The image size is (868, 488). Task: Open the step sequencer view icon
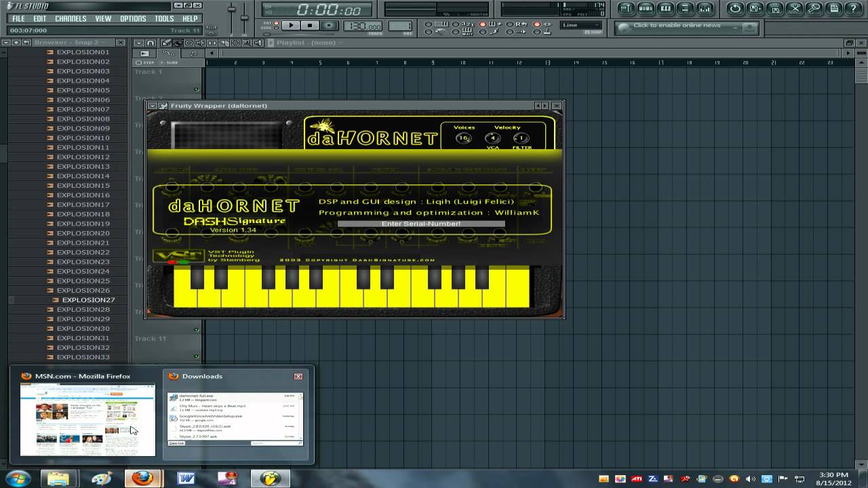tap(646, 9)
